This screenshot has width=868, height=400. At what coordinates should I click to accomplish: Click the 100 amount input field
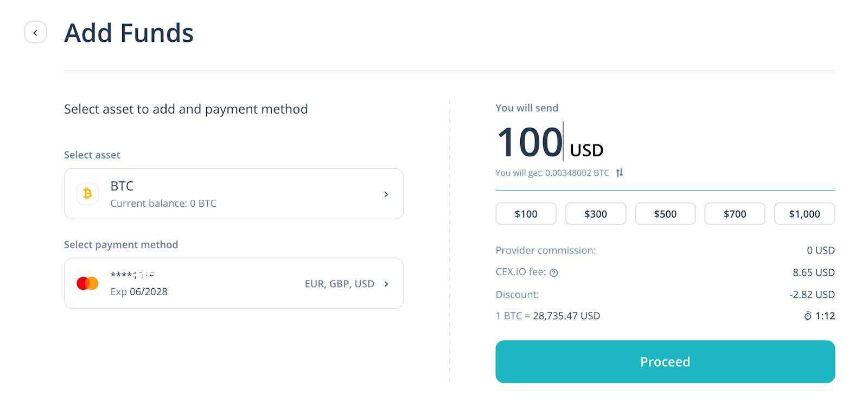[x=530, y=142]
